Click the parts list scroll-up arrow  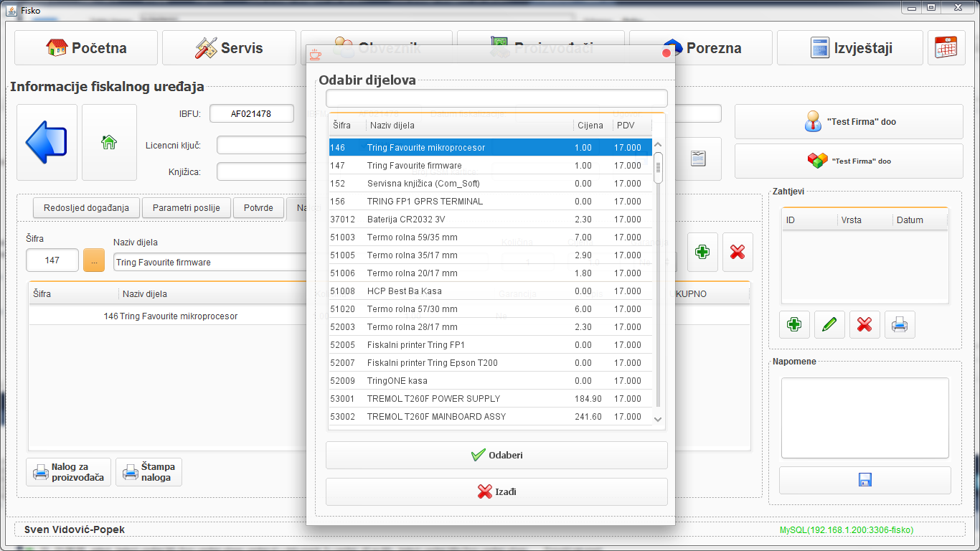pos(658,145)
